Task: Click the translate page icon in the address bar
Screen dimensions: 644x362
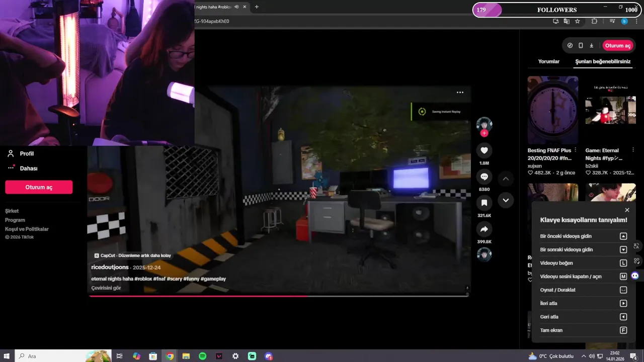Action: [567, 21]
